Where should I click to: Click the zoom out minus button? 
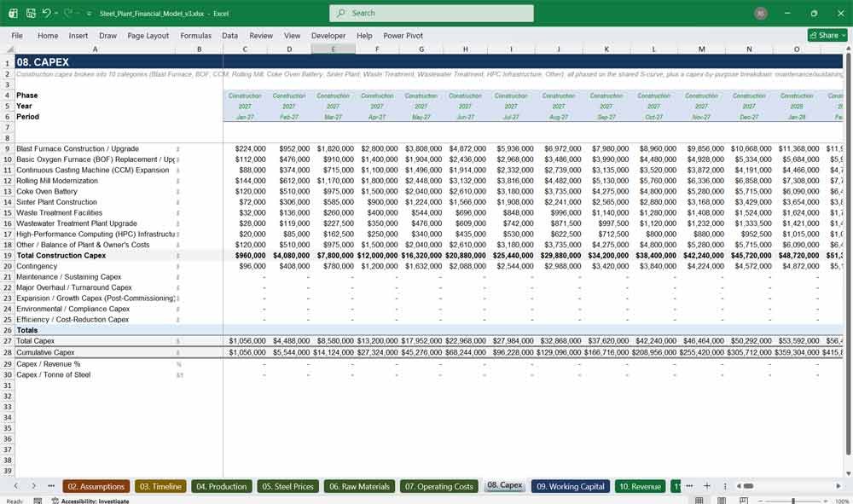(x=762, y=501)
